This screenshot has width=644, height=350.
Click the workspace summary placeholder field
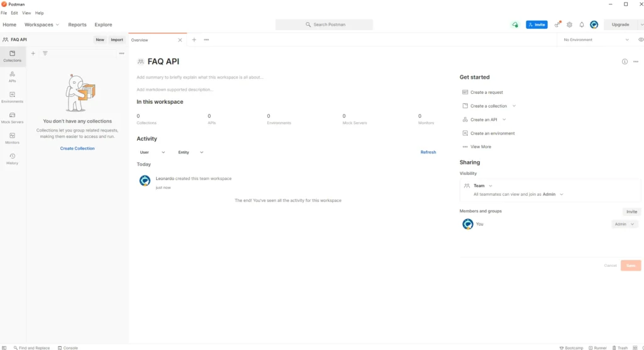200,77
